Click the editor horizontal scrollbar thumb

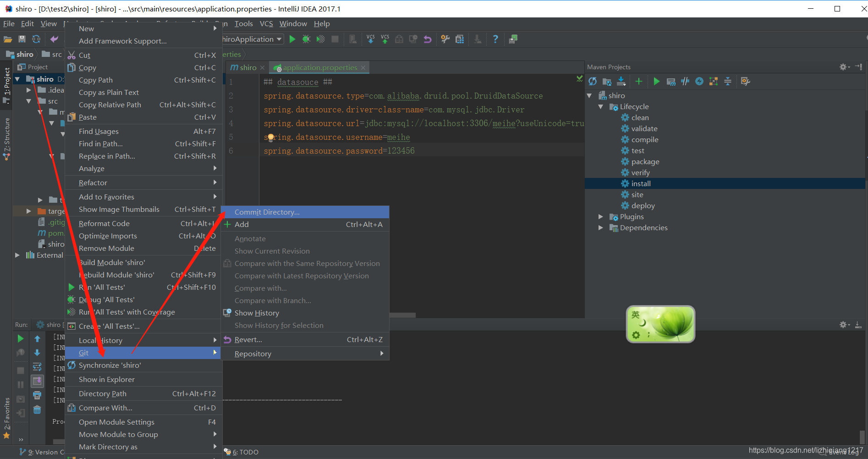pos(402,315)
